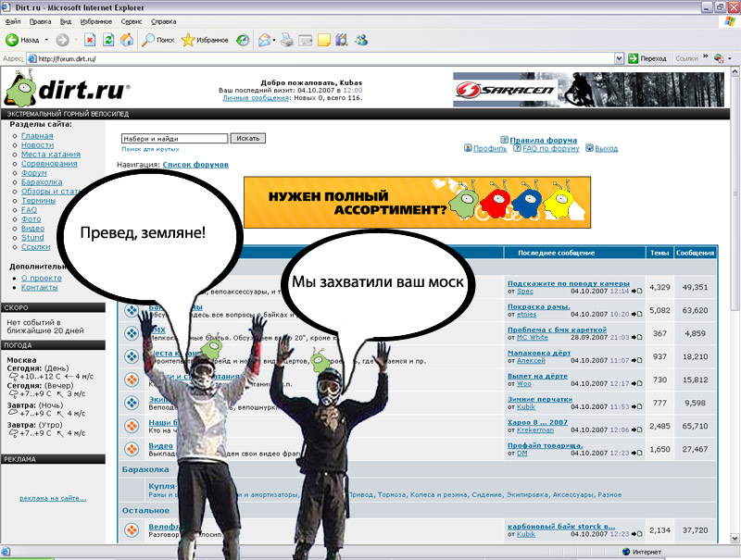Stop page loading with red X icon
This screenshot has width=741, height=560.
(x=90, y=40)
